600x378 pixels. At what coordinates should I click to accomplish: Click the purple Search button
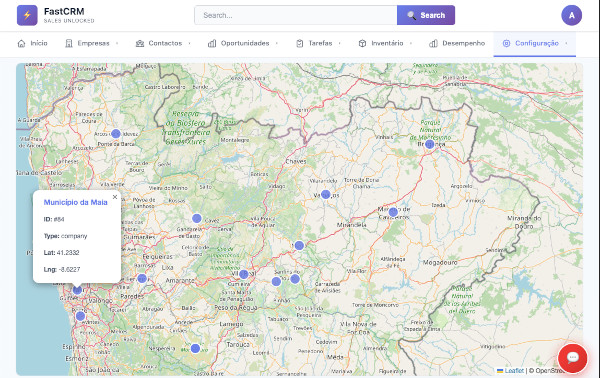click(426, 15)
